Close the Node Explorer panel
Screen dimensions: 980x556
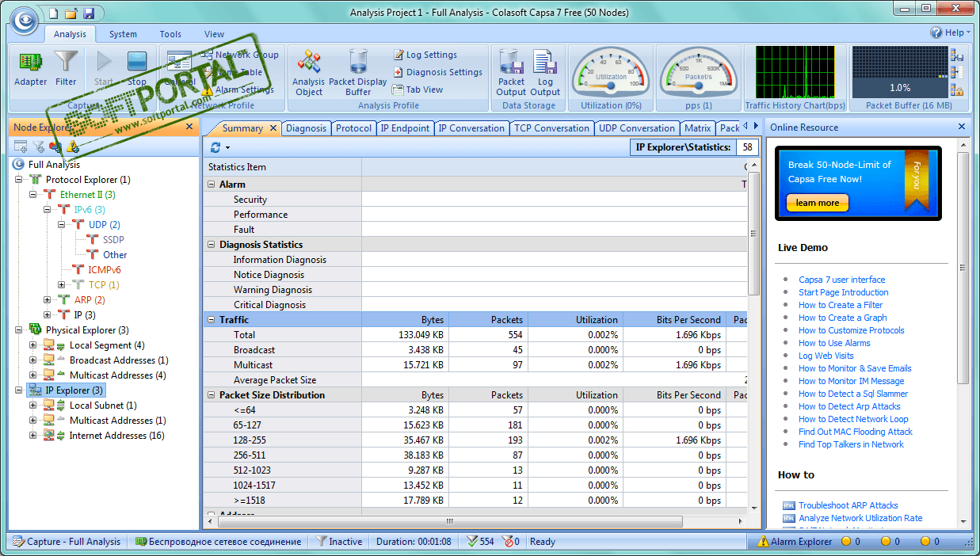point(189,127)
